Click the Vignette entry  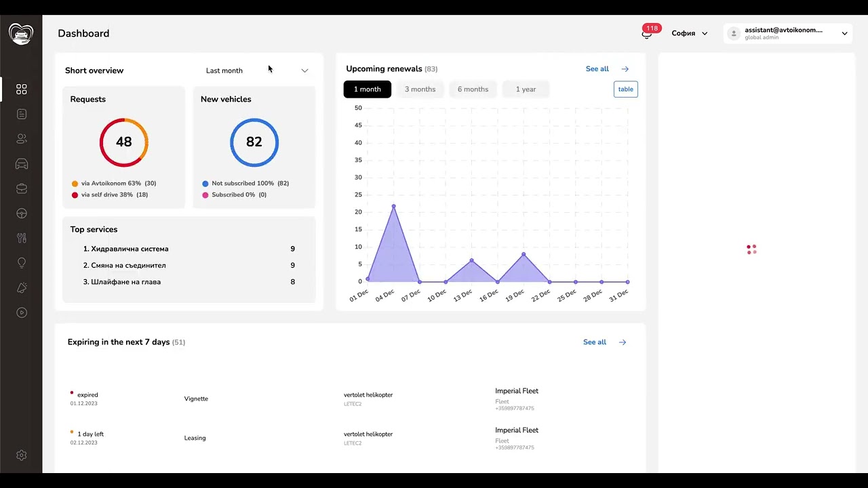196,399
